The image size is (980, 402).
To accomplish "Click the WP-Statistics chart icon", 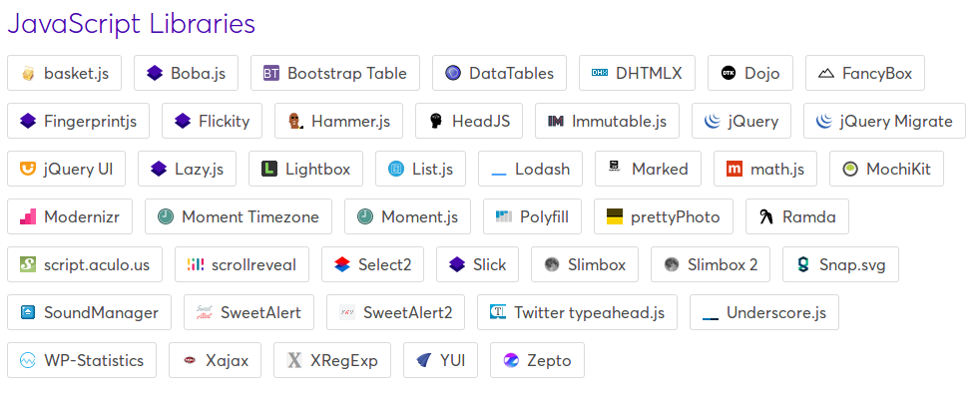I will pyautogui.click(x=28, y=361).
